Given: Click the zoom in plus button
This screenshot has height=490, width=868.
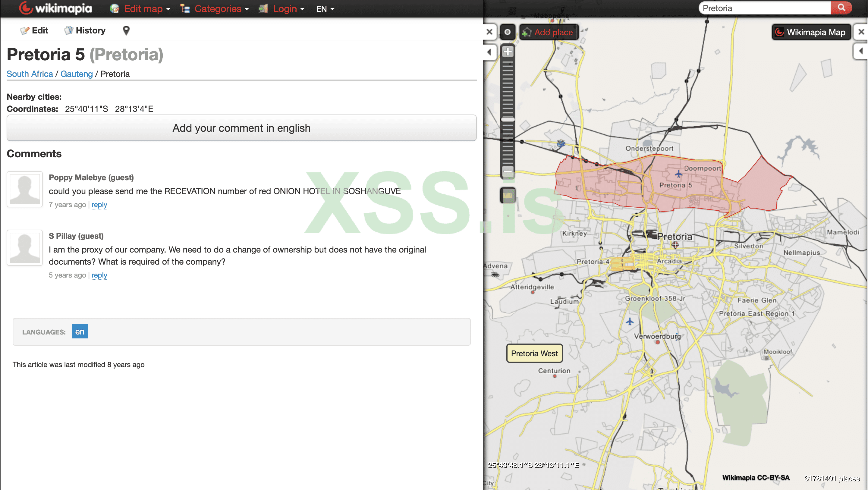Looking at the screenshot, I should pos(508,52).
